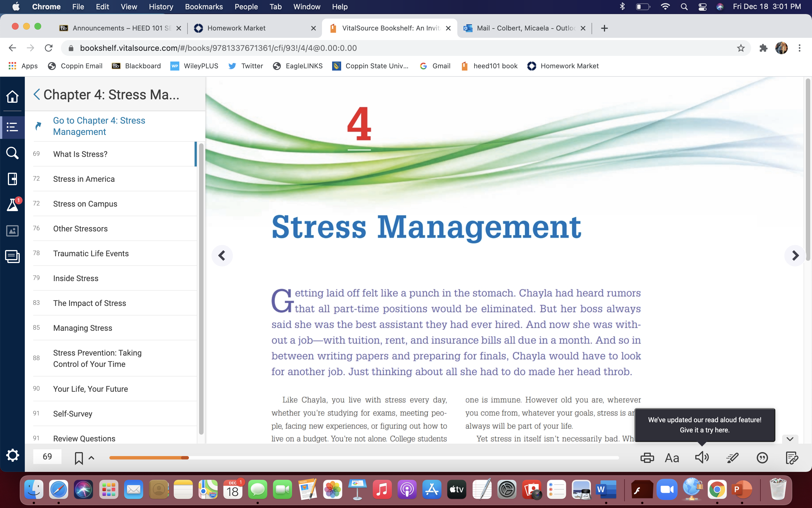The image size is (812, 508).
Task: Start read aloud with the speaker icon
Action: (x=701, y=457)
